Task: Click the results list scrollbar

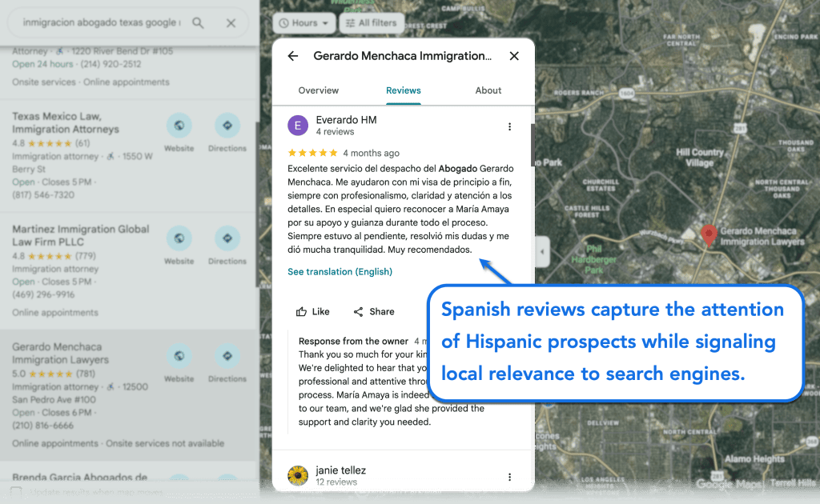Action: point(257,204)
